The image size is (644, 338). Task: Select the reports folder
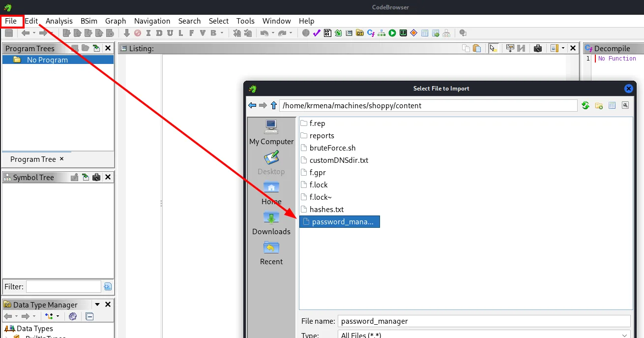pos(317,136)
